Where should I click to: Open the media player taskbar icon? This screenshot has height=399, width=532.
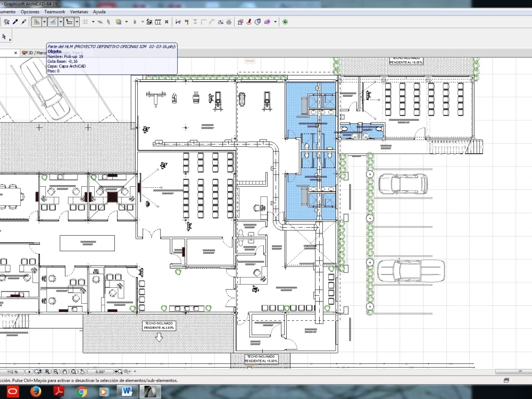[x=104, y=392]
